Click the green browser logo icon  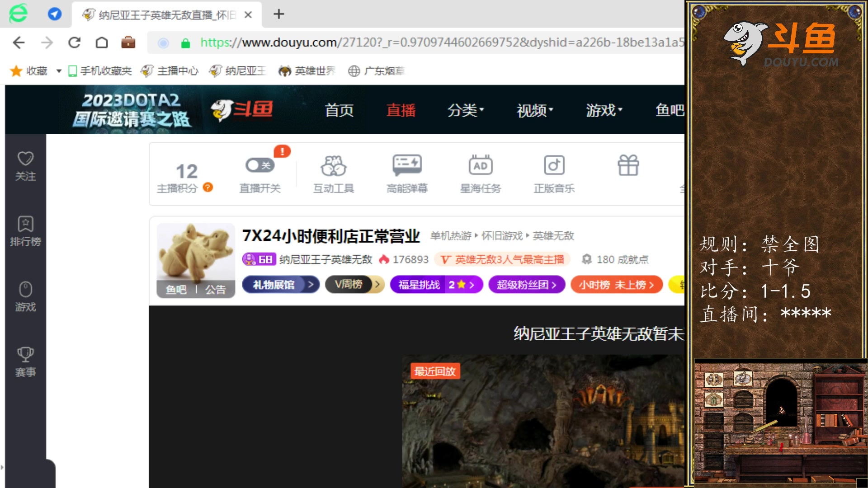point(19,13)
